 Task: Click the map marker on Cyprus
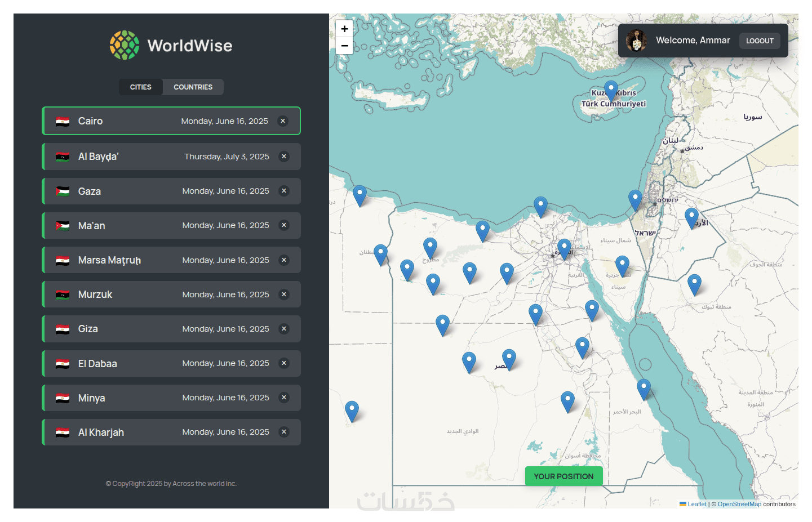coord(611,91)
